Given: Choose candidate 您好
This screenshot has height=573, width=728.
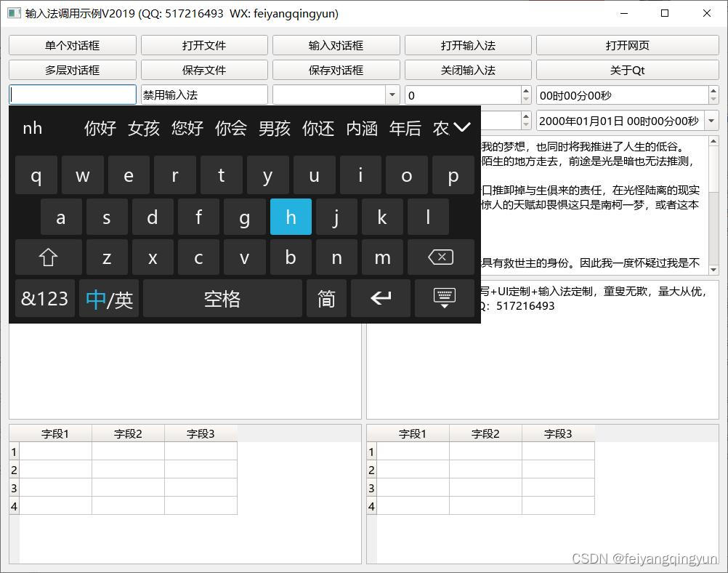Looking at the screenshot, I should (187, 128).
